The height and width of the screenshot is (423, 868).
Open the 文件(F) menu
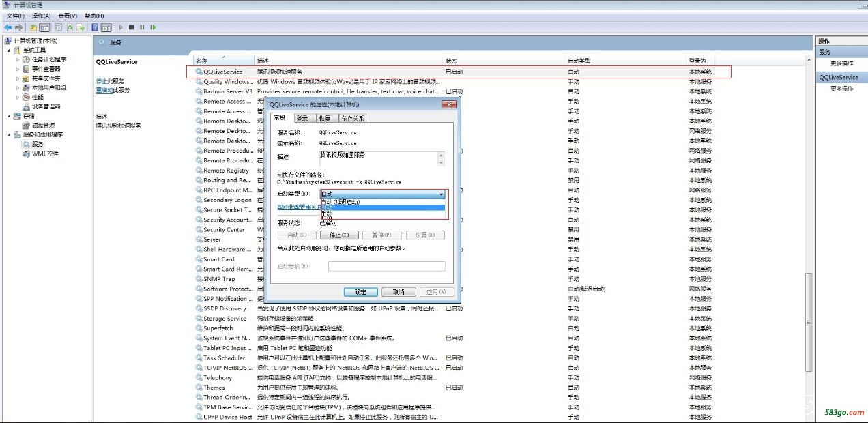15,16
